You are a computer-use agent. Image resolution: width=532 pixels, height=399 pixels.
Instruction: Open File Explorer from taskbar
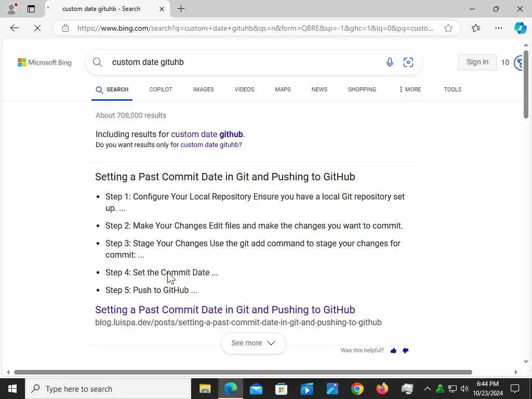point(205,389)
